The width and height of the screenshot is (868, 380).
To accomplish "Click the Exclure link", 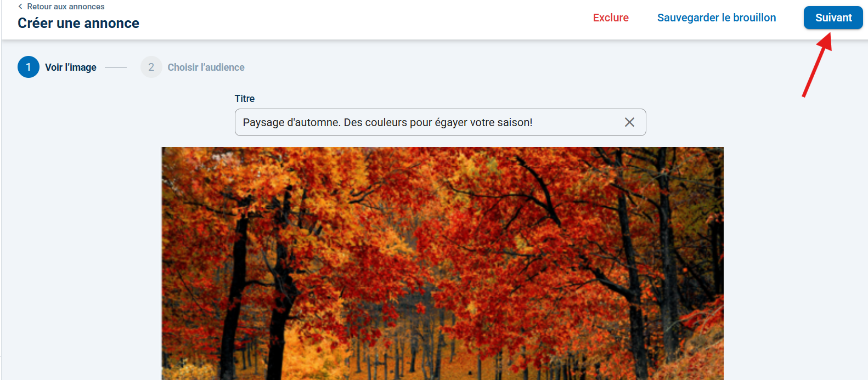I will (x=611, y=18).
